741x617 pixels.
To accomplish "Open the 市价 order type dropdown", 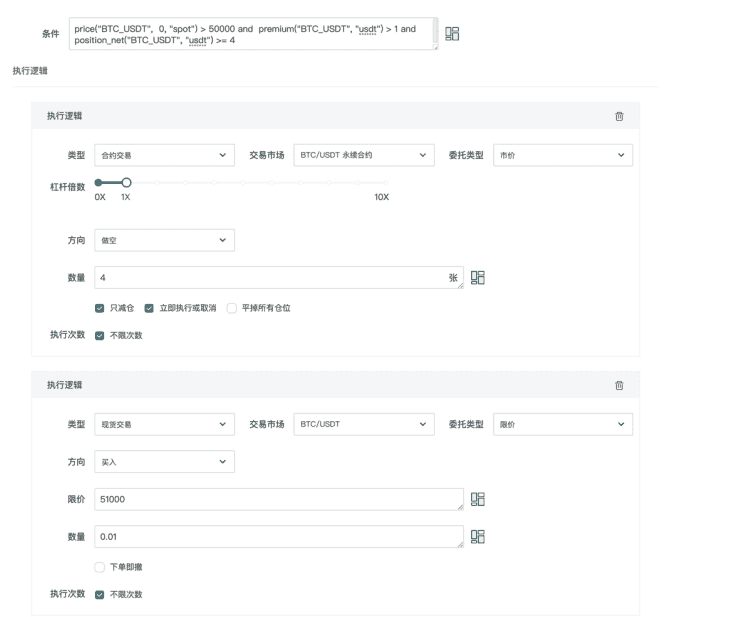I will tap(563, 155).
